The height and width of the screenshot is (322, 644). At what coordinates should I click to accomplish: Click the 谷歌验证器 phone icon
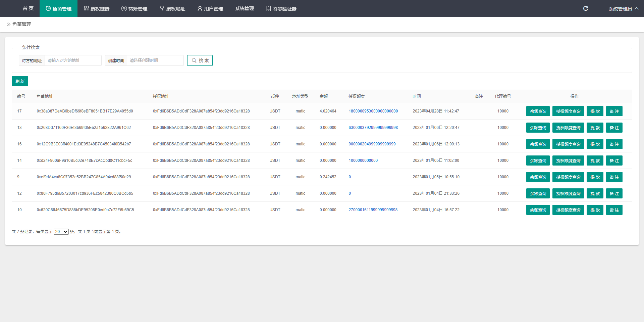[268, 8]
